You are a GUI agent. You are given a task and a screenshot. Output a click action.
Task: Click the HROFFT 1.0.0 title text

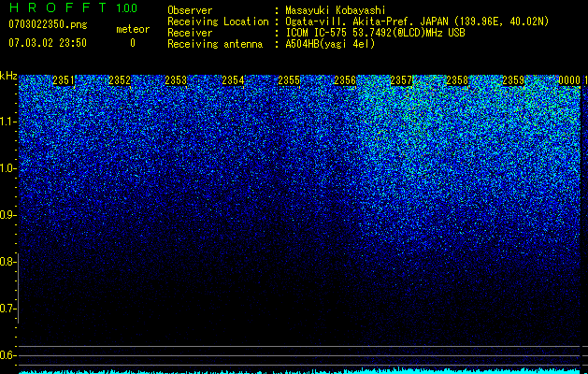(x=73, y=7)
